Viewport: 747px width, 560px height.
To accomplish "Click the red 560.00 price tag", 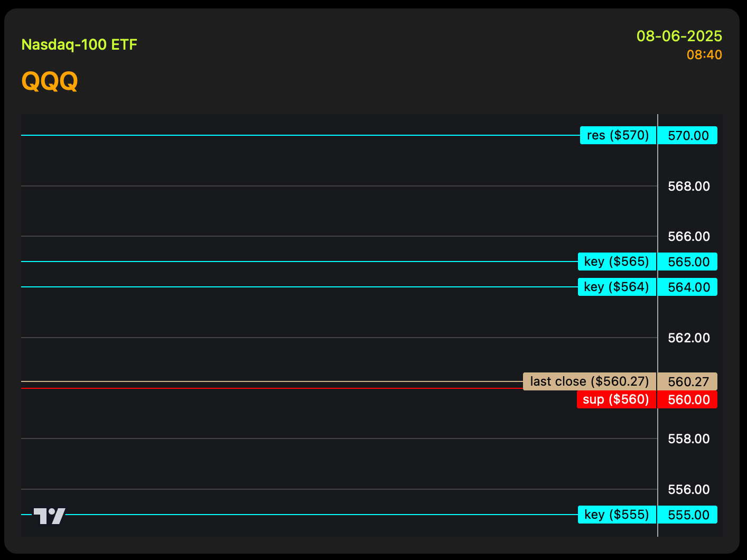I will [688, 399].
